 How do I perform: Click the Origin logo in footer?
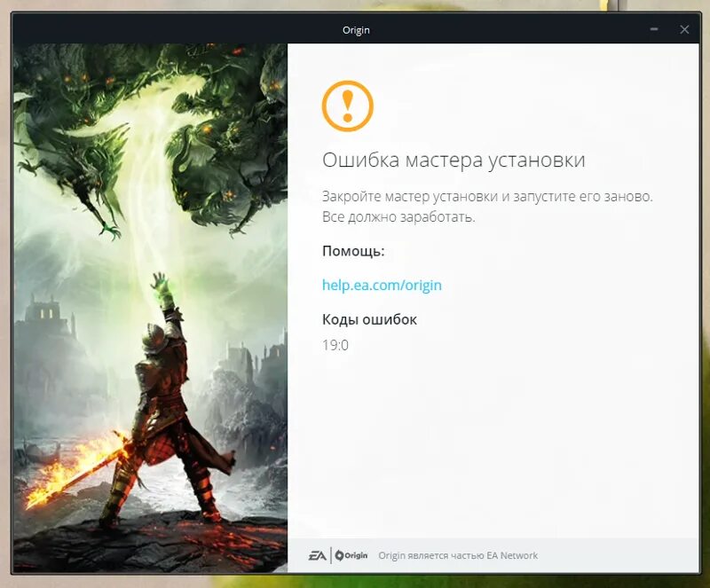pos(351,555)
